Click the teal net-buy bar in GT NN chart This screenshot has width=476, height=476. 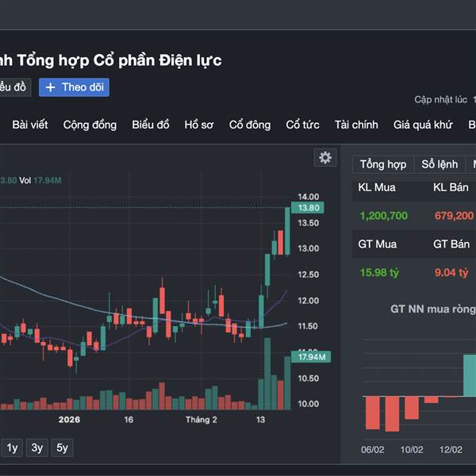click(470, 376)
